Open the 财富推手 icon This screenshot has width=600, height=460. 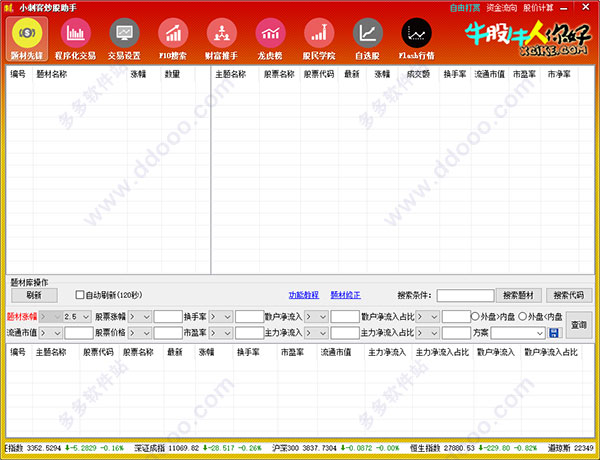click(222, 39)
